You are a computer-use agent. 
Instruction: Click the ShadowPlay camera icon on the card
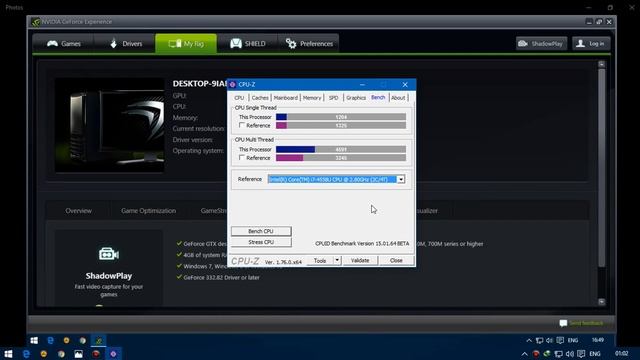point(109,254)
